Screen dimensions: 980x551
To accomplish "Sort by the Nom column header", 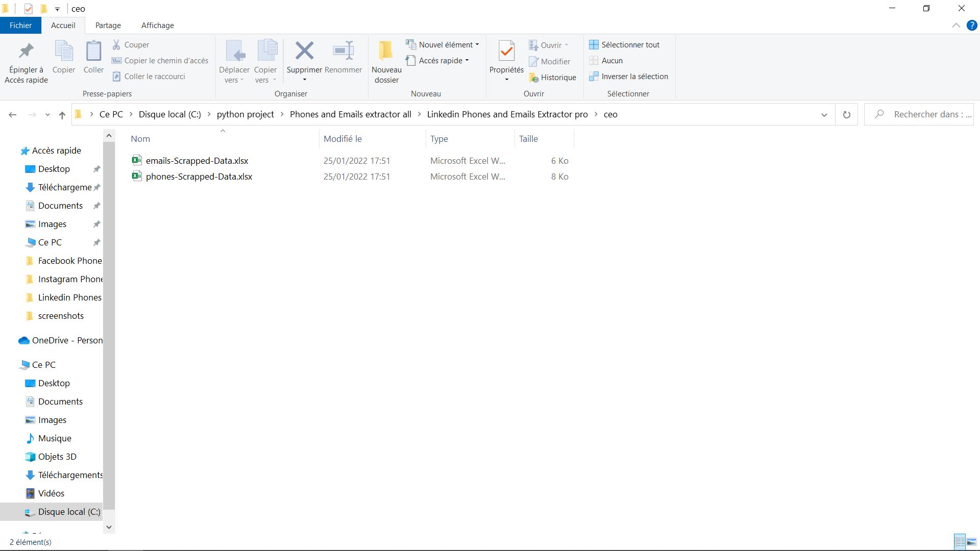I will 222,139.
